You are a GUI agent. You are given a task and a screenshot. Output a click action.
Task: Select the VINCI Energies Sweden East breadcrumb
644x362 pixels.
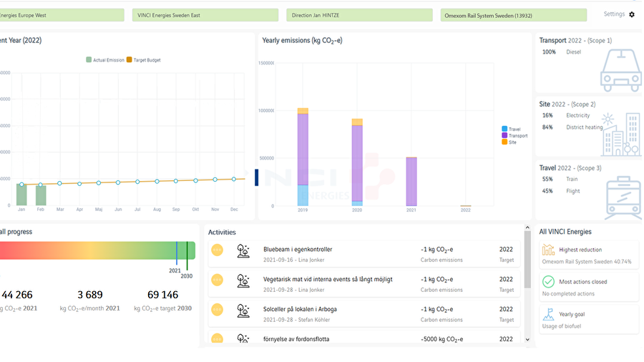205,15
